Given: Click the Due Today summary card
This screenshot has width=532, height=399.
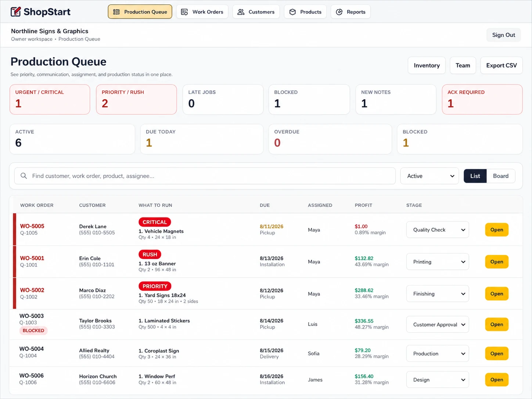Looking at the screenshot, I should [x=202, y=139].
